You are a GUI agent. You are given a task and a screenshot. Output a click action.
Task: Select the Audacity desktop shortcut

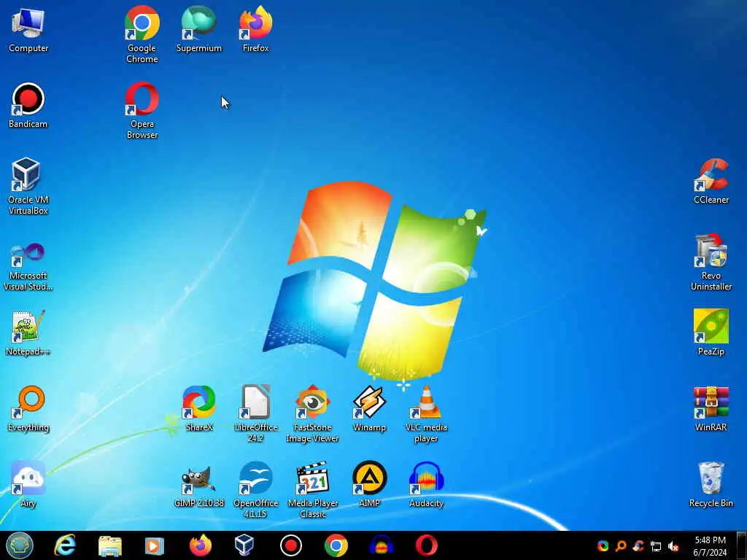tap(426, 484)
